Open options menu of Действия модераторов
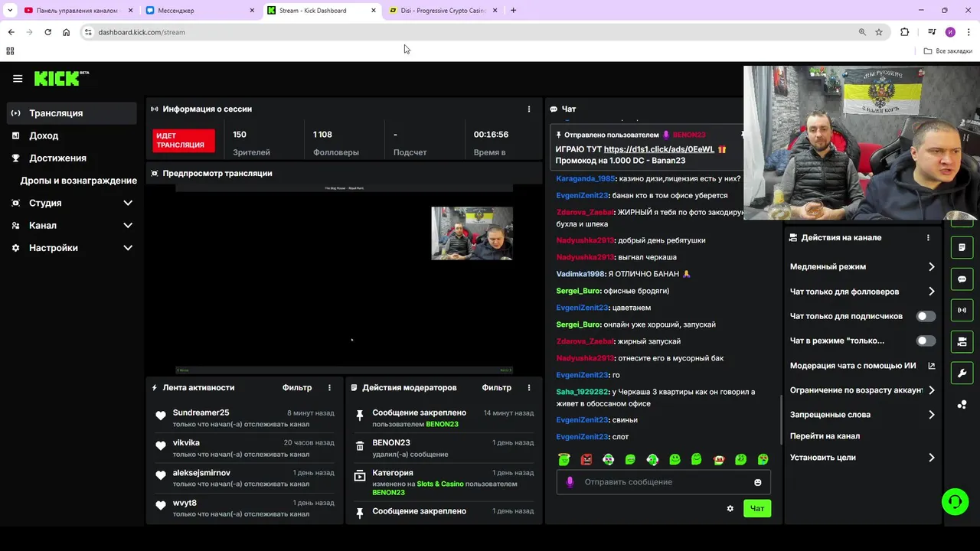The width and height of the screenshot is (980, 551). pos(528,387)
